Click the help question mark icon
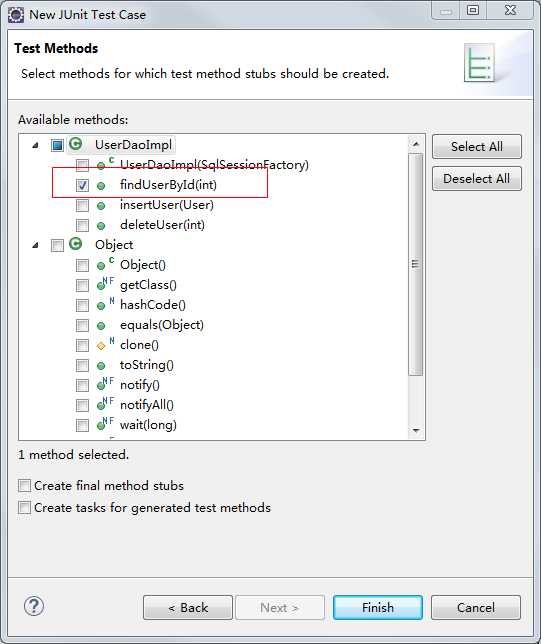541x644 pixels. click(34, 606)
